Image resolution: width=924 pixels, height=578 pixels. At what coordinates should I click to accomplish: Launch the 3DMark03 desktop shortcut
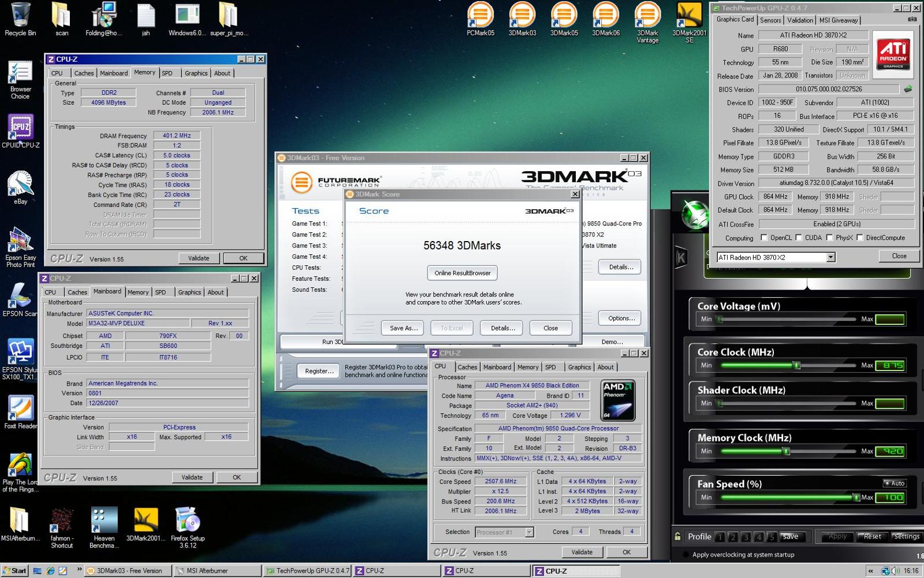pos(522,19)
